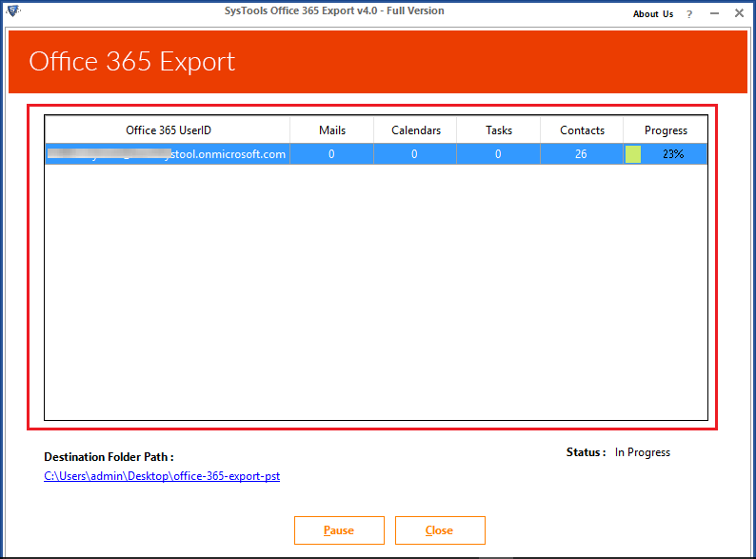Image resolution: width=756 pixels, height=559 pixels.
Task: Click the Progress column header
Action: pos(666,130)
